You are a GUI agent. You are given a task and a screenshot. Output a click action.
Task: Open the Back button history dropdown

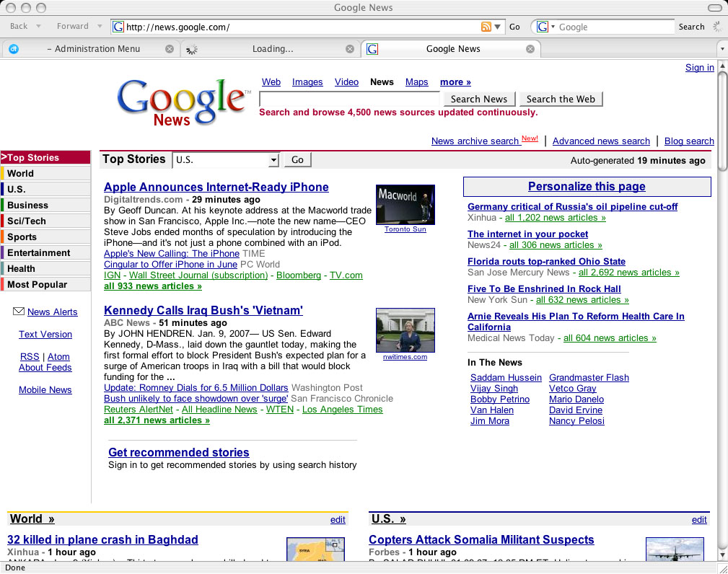38,27
